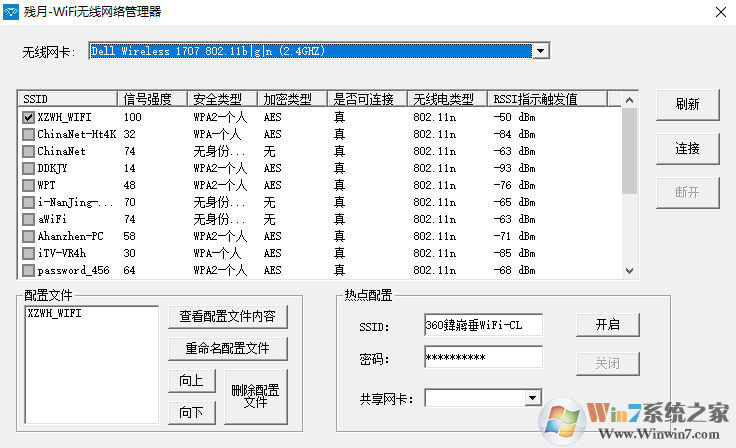
Task: Click AES in the WPT row
Action: tap(272, 185)
